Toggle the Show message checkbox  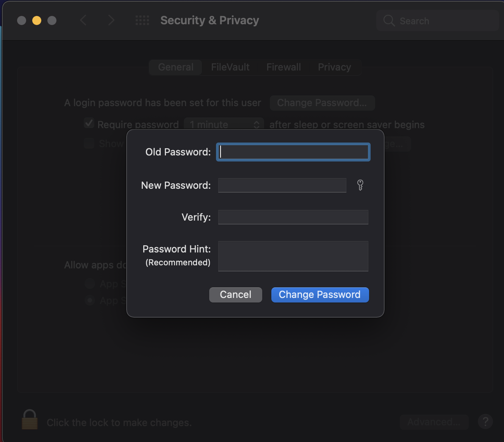point(89,143)
